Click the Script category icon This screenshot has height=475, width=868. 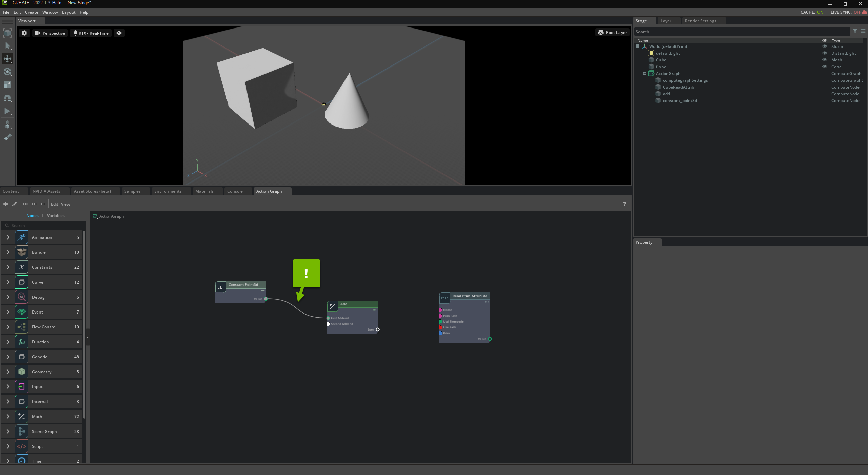pyautogui.click(x=22, y=446)
